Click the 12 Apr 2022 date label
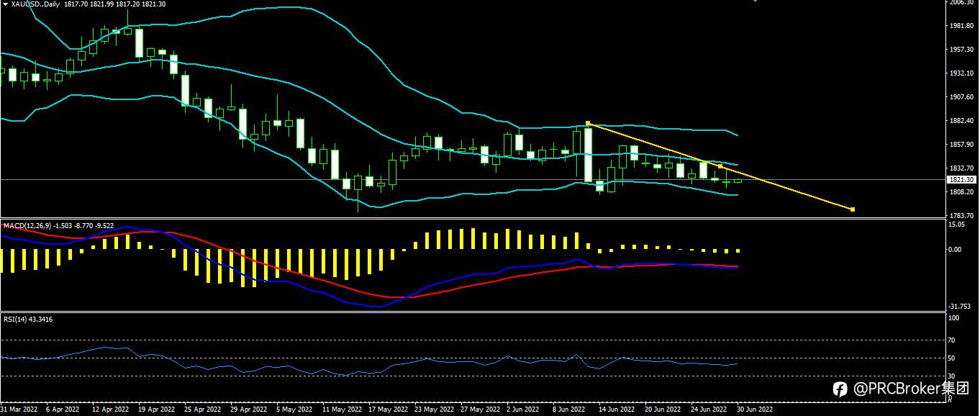980x416 pixels. tap(110, 410)
